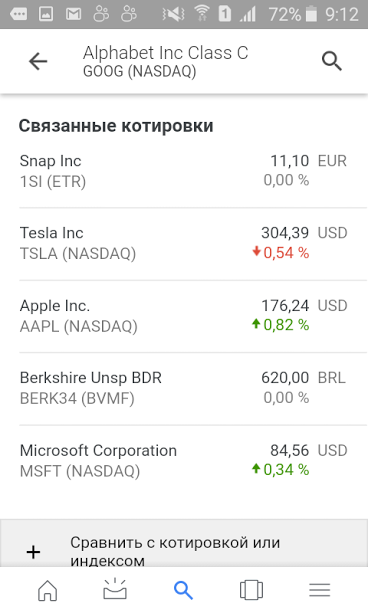Tap the plus icon to compare quotes

(33, 552)
